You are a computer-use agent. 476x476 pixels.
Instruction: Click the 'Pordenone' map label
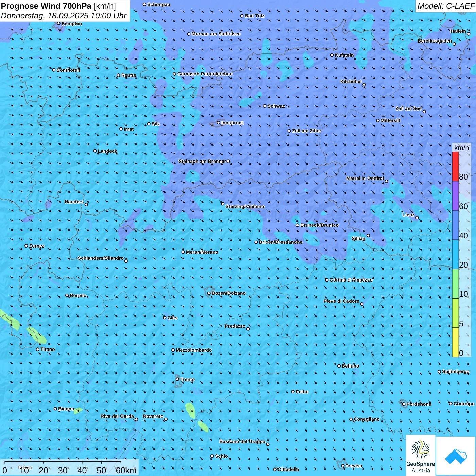419,404
